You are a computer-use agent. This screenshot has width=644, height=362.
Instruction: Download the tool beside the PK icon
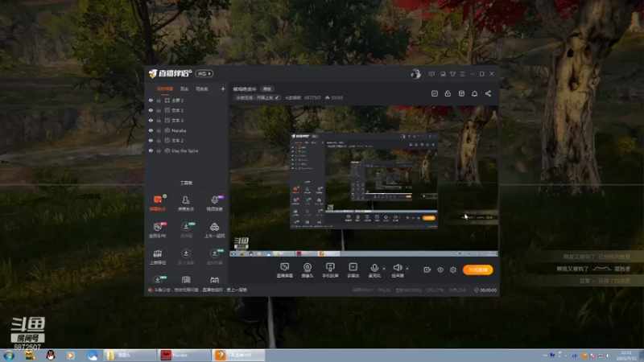coord(186,230)
